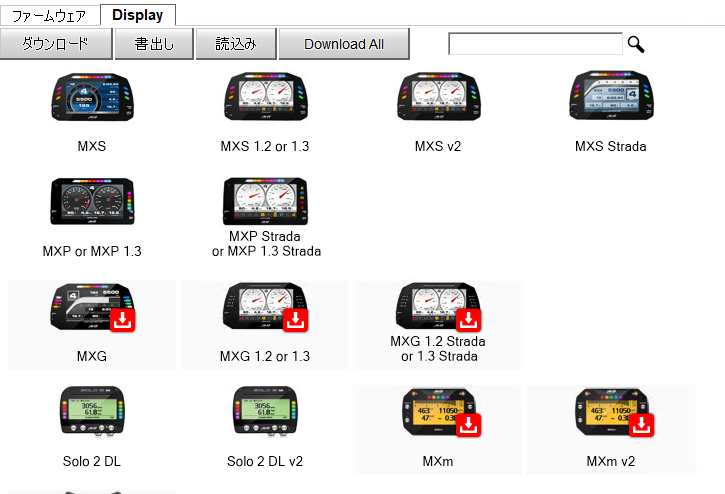Click the MXS label text
The width and height of the screenshot is (725, 494).
tap(92, 146)
